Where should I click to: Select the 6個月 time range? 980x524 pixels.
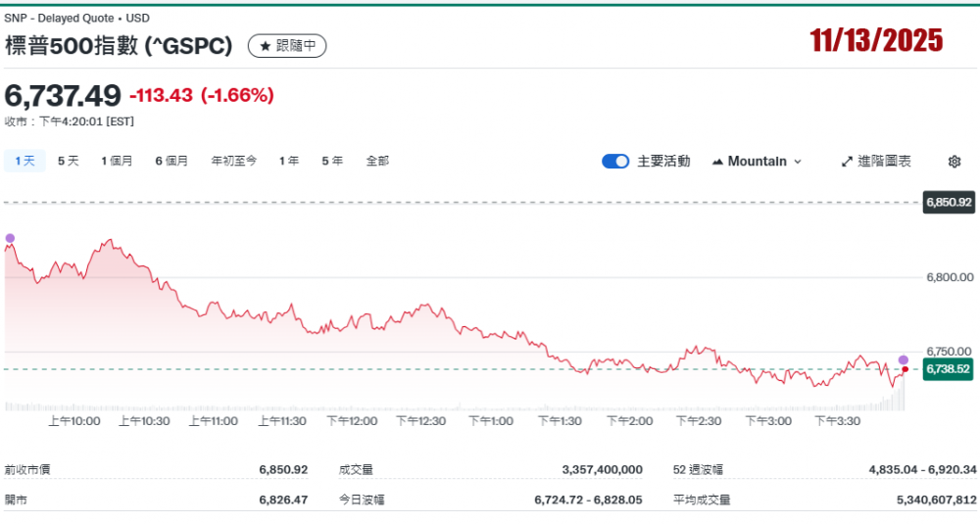171,161
